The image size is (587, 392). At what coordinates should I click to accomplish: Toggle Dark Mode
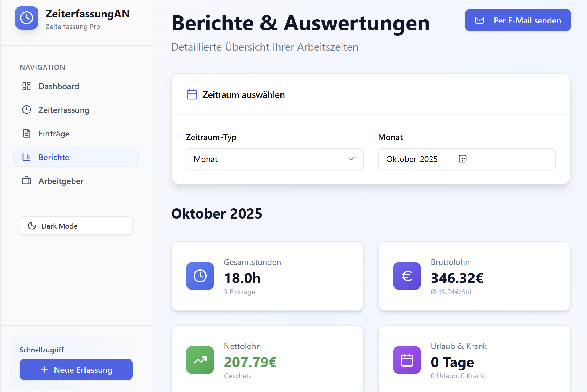[76, 226]
